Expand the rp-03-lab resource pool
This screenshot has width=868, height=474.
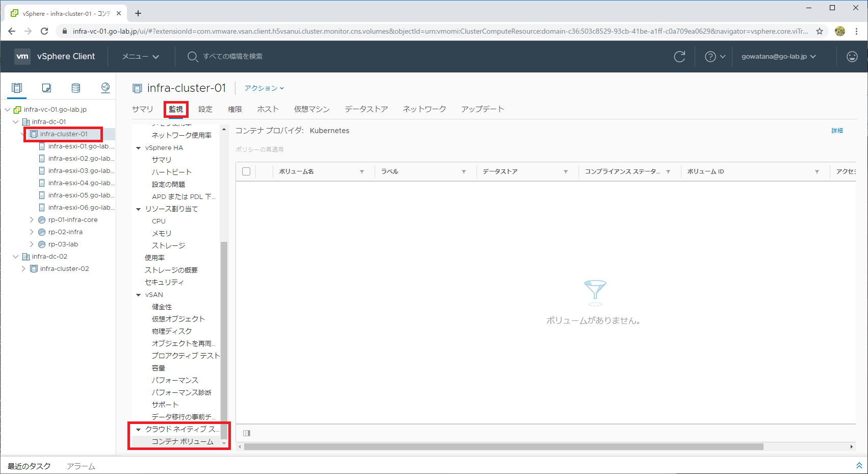(x=32, y=244)
